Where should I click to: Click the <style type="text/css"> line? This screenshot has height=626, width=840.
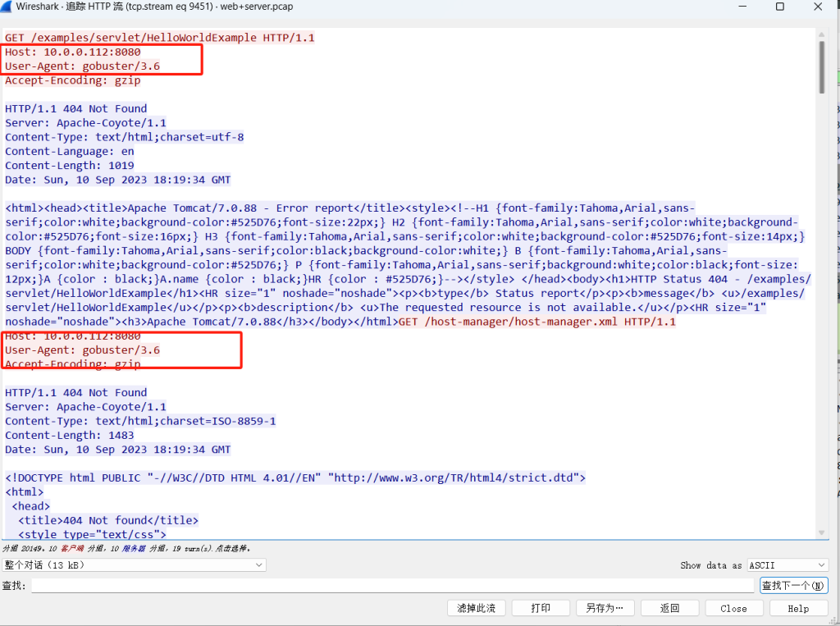point(92,534)
